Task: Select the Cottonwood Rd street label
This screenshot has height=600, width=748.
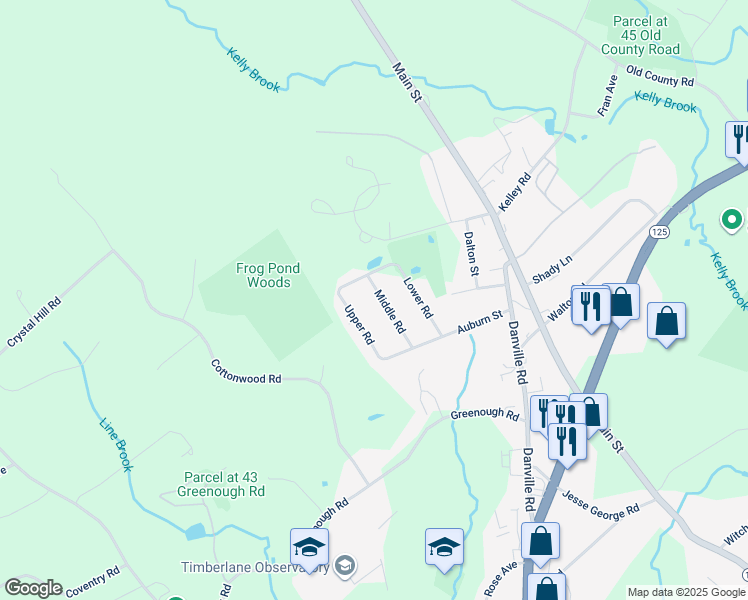Action: click(x=246, y=372)
